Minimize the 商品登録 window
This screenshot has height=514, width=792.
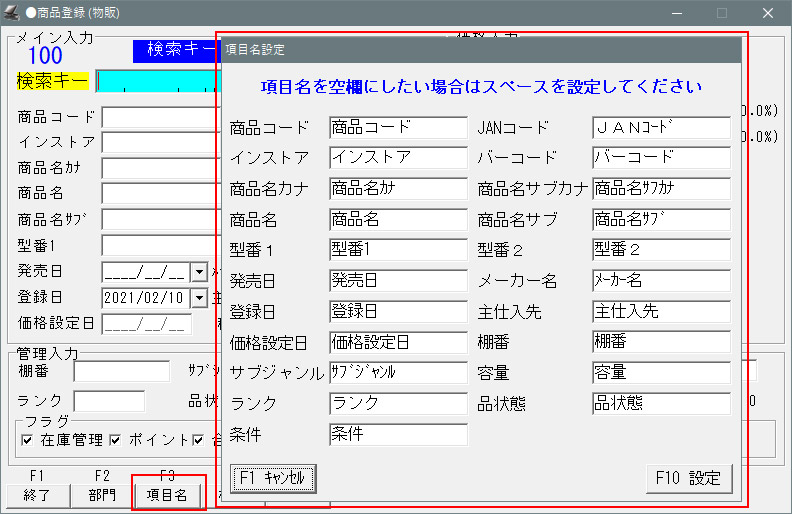pyautogui.click(x=675, y=13)
